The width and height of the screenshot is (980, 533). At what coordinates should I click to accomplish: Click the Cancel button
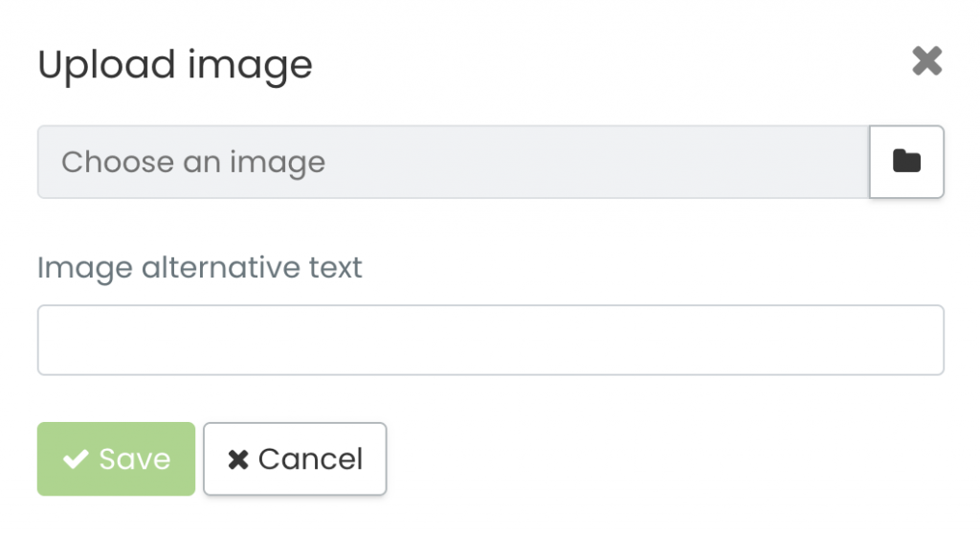(295, 458)
